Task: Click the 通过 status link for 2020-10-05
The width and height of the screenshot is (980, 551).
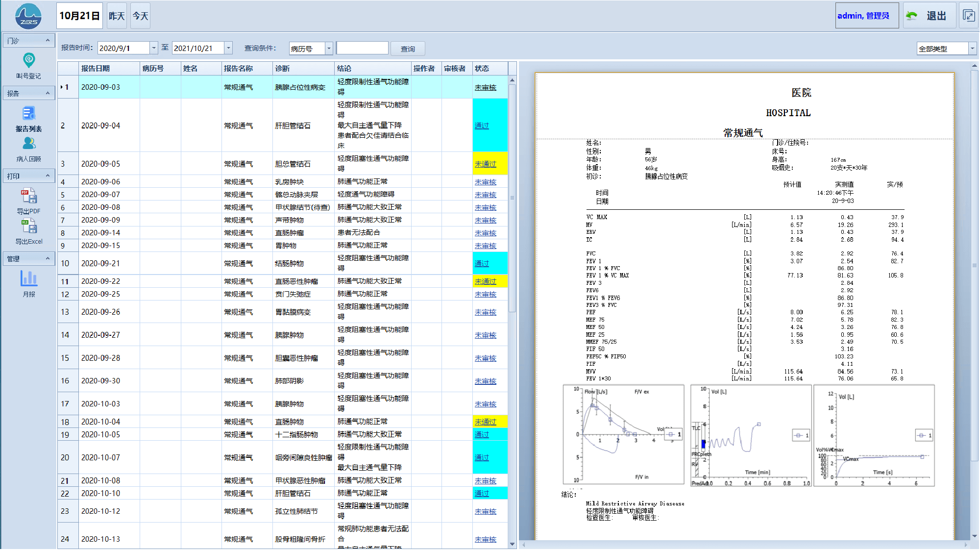Action: point(482,434)
